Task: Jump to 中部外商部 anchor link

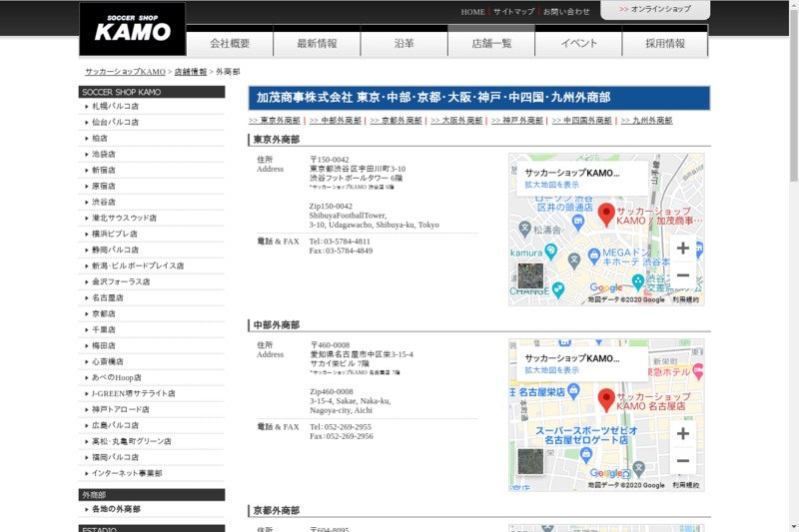Action: click(x=335, y=121)
